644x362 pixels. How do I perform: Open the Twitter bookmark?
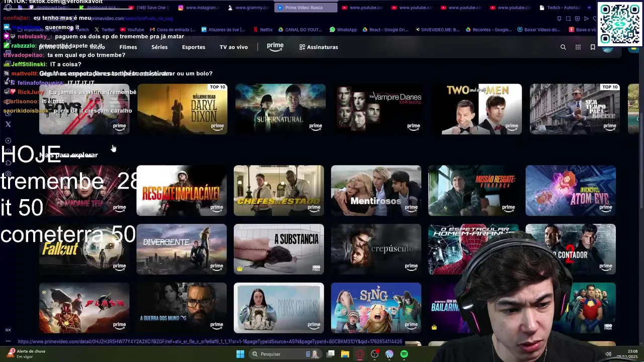(105, 30)
